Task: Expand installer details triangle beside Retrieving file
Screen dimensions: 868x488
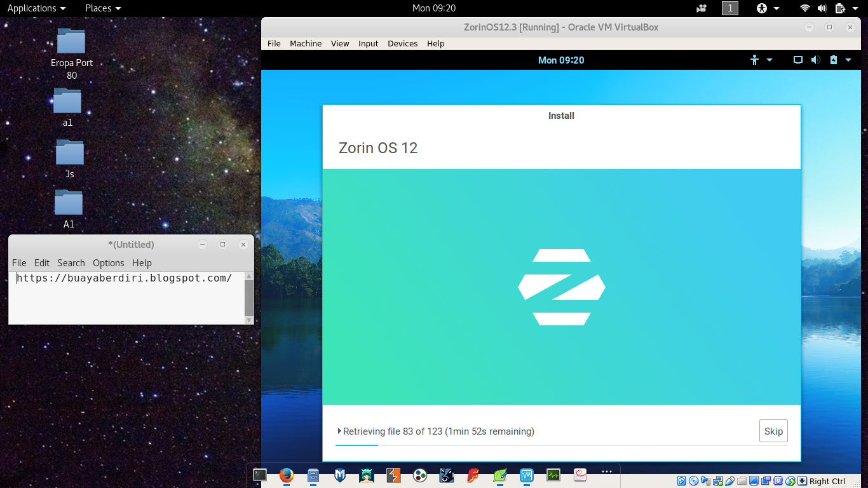Action: point(340,431)
